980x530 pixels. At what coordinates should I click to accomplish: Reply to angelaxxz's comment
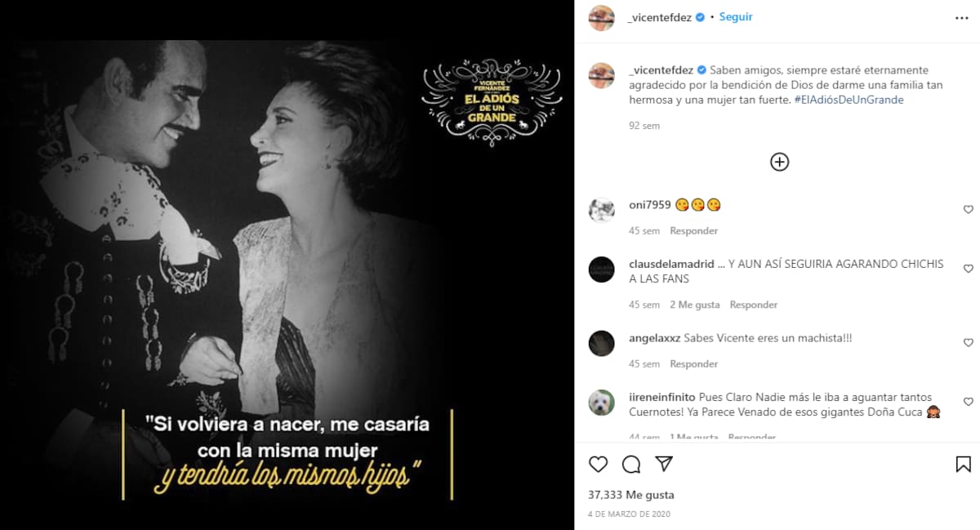pos(694,364)
